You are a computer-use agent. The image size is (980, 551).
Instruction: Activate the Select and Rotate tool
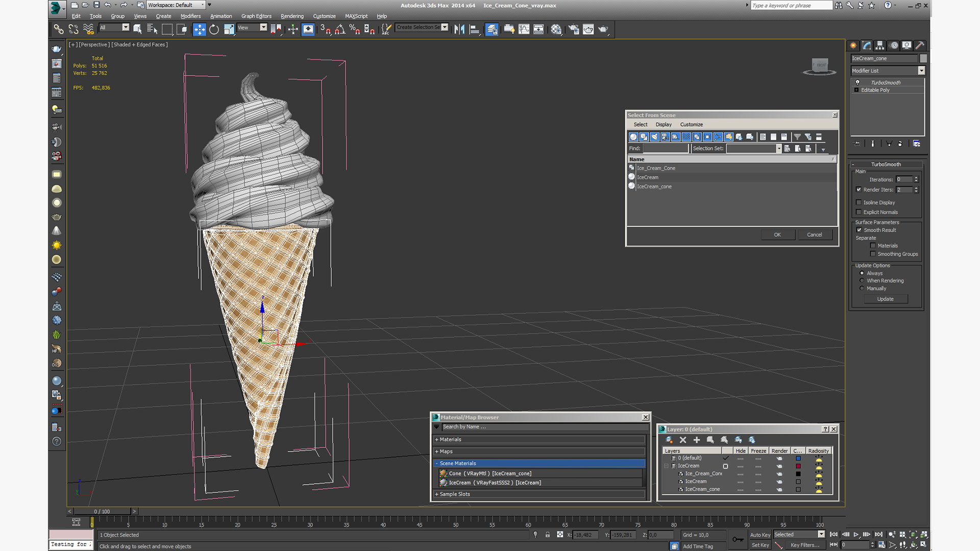214,29
